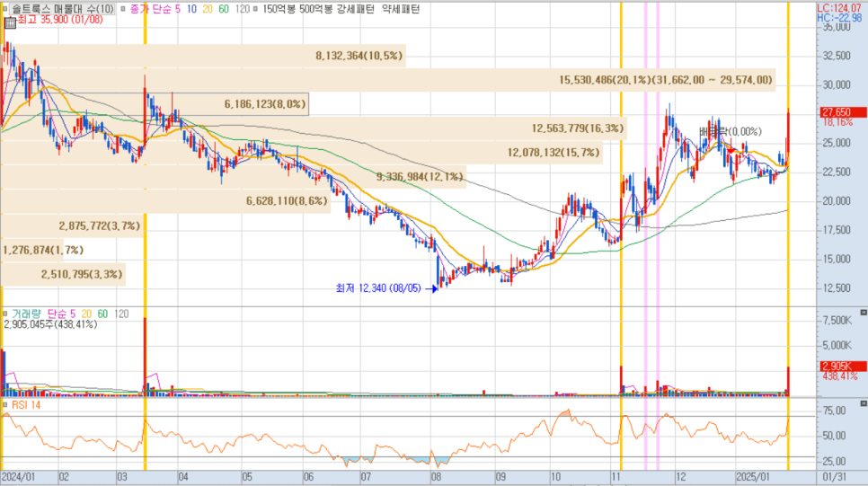Click the 75.00 RSI axis label
Viewport: 868px width, 486px height.
click(834, 411)
